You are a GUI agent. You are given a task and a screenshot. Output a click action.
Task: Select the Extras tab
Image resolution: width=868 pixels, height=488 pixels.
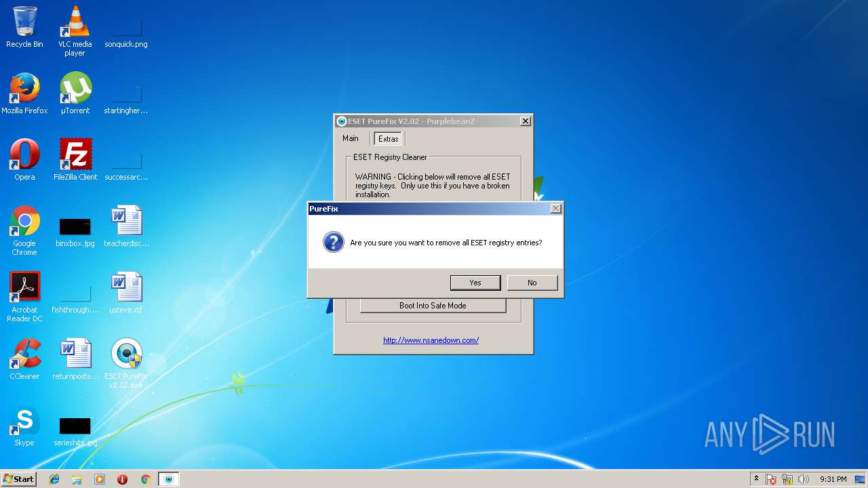point(389,139)
